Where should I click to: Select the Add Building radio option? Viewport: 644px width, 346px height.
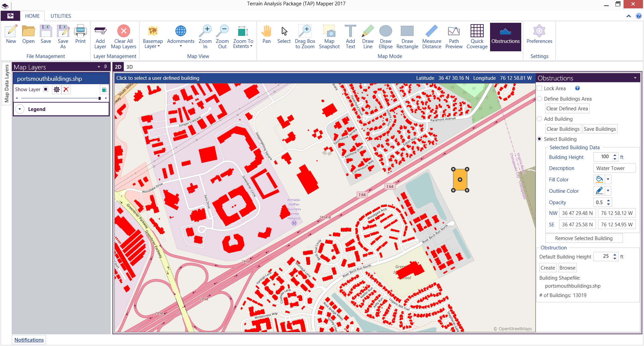pos(540,119)
